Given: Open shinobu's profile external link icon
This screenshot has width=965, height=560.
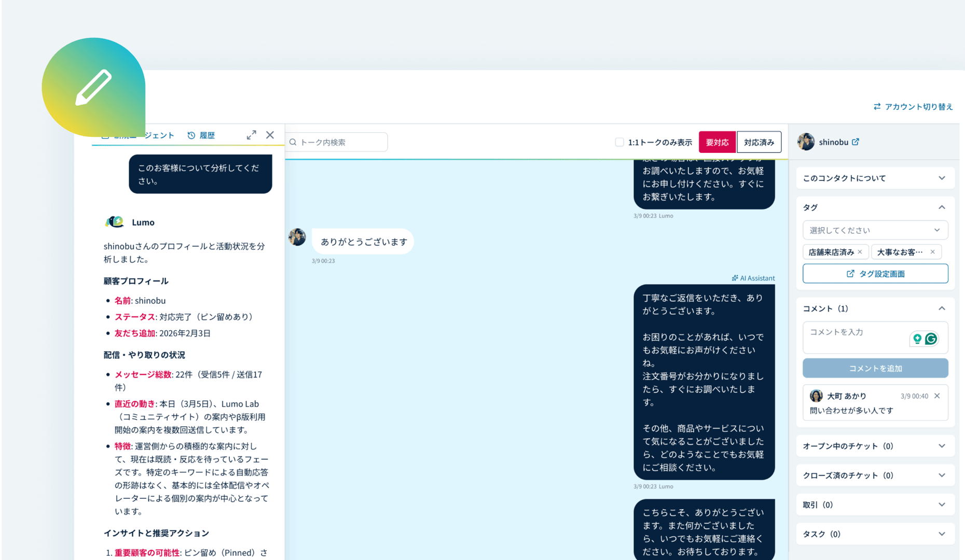Looking at the screenshot, I should click(x=856, y=142).
